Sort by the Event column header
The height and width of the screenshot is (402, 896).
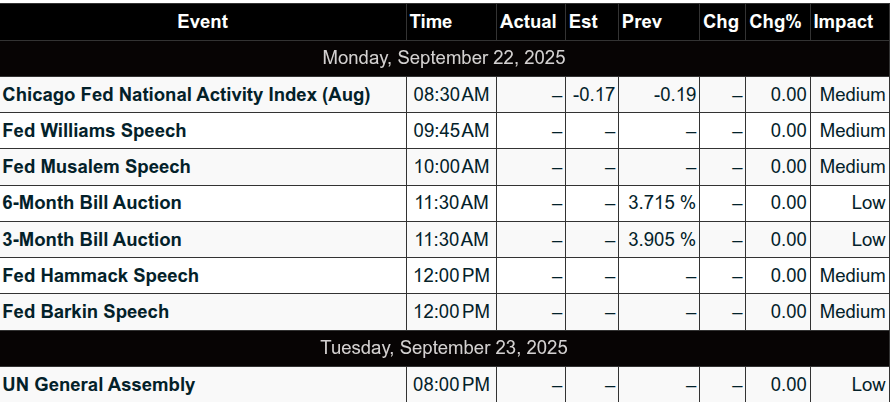pos(203,22)
